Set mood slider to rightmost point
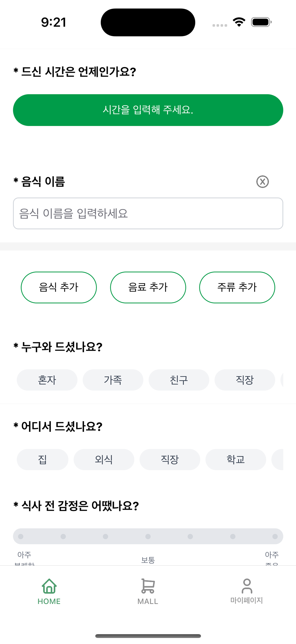The width and height of the screenshot is (296, 644). tap(275, 536)
